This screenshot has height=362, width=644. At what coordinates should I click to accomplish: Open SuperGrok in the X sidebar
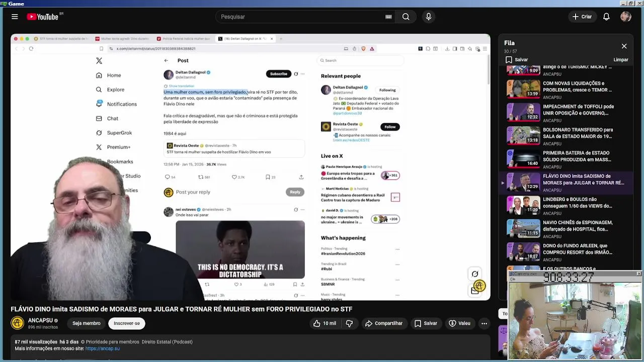tap(114, 133)
